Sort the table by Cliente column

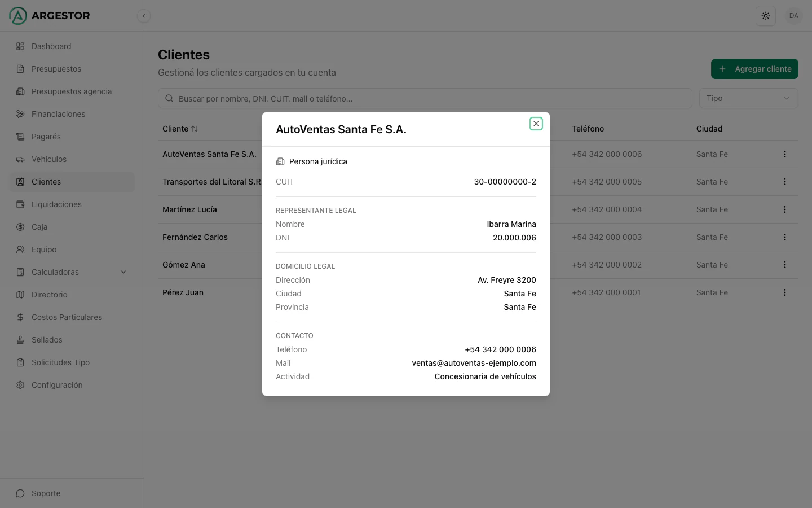point(180,129)
